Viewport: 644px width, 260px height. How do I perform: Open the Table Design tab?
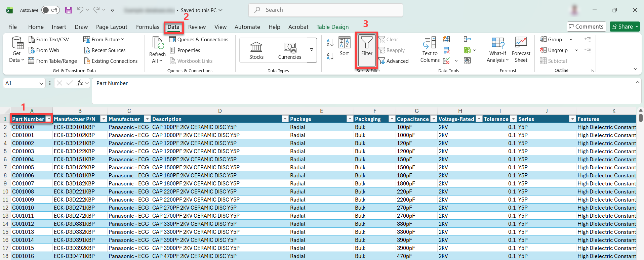(x=332, y=27)
